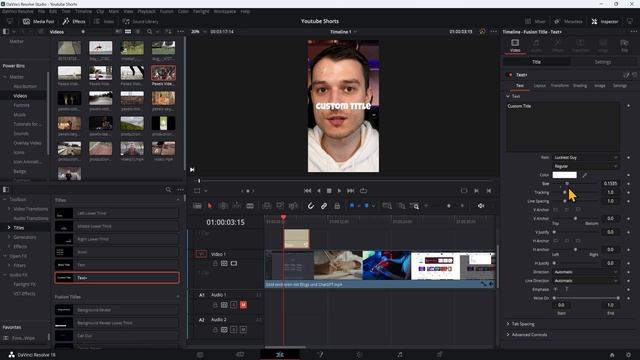Stop playback in the viewer
This screenshot has width=640, height=360.
coord(329,191)
